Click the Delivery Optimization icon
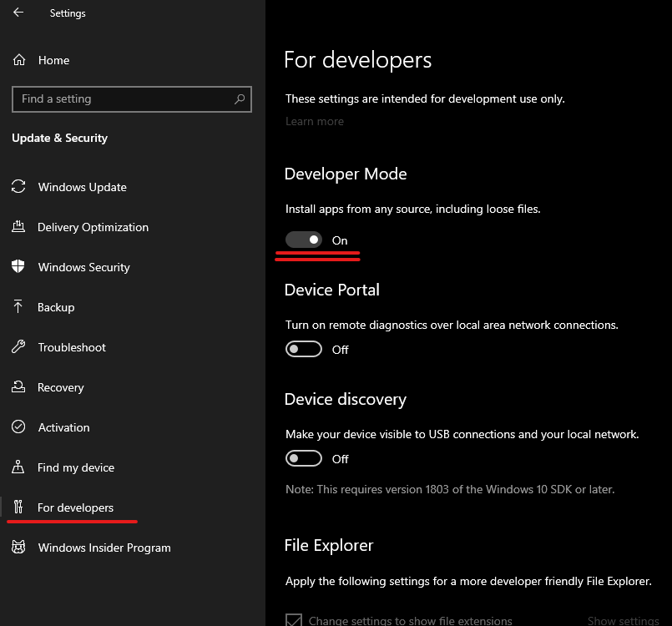 tap(18, 226)
